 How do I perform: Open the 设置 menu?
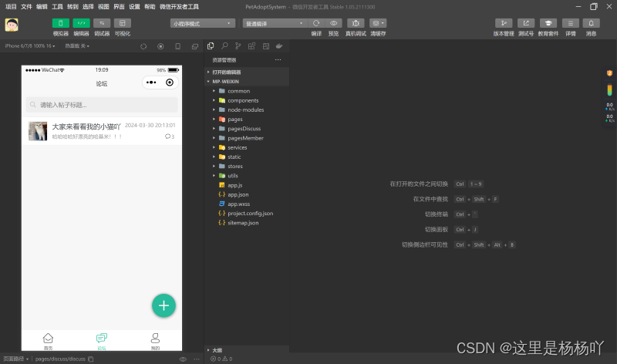pos(134,7)
